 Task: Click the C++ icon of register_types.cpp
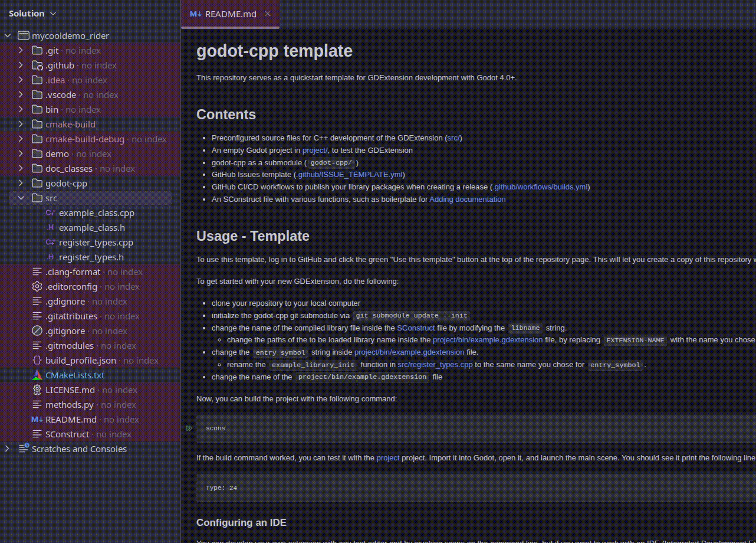[x=51, y=243]
